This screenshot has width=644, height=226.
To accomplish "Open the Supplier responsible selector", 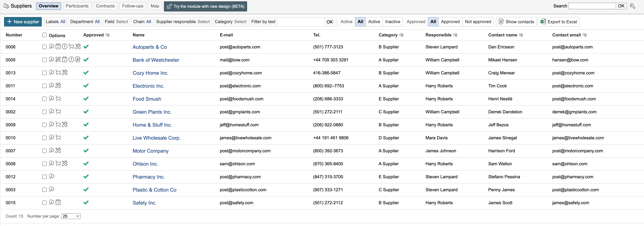I will (x=183, y=22).
